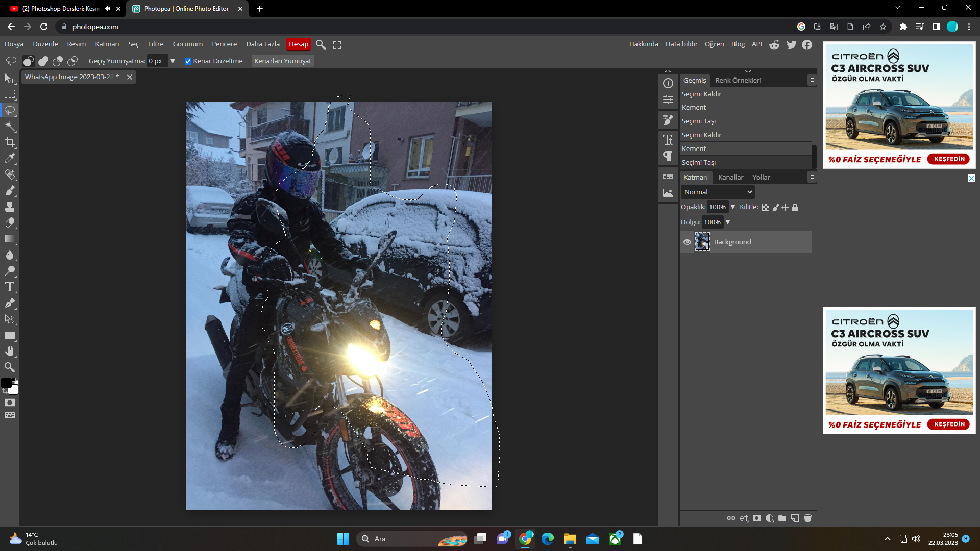Select the Eraser tool
This screenshot has width=980, height=551.
click(10, 222)
